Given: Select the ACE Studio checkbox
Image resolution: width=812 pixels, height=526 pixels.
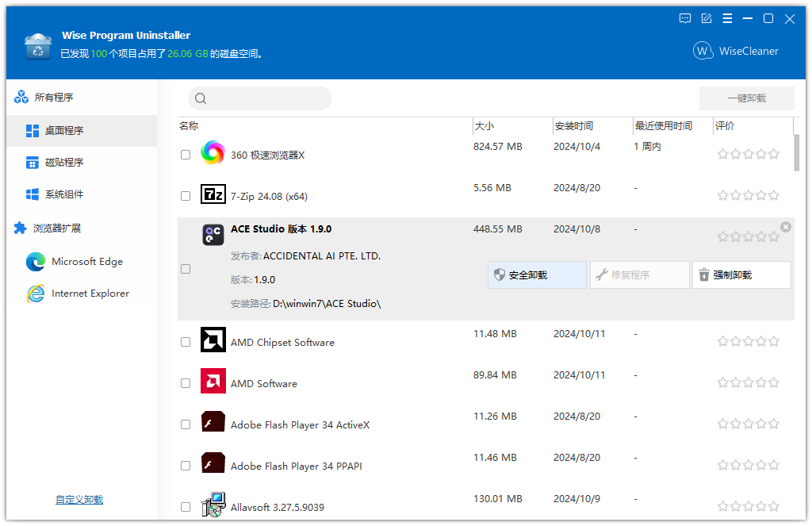Looking at the screenshot, I should (x=186, y=268).
